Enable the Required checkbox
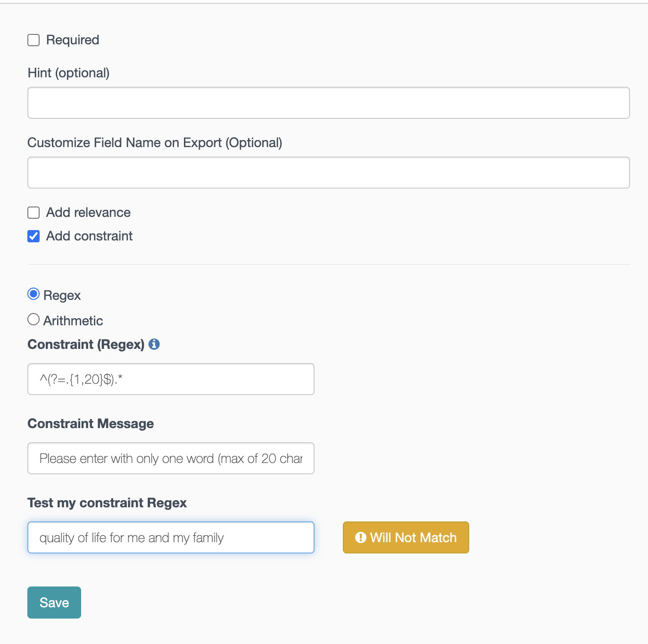 33,40
